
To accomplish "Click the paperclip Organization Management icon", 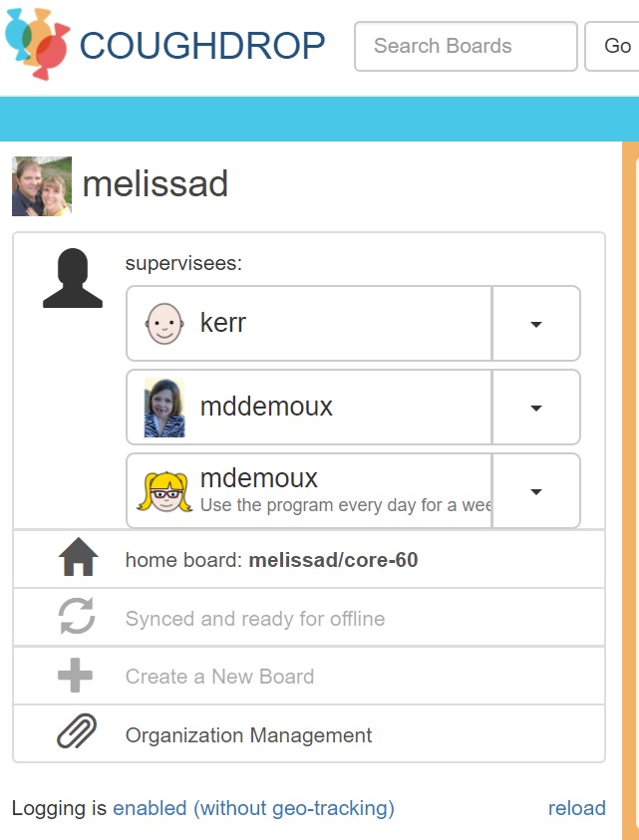I will 77,730.
